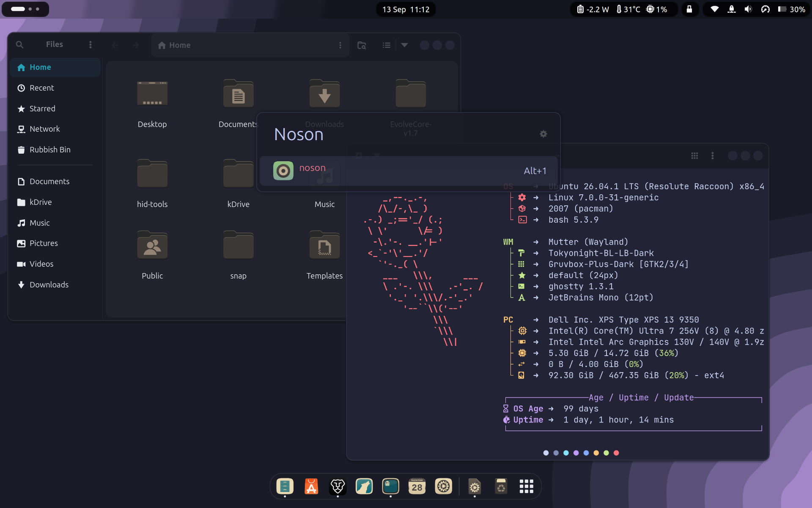Launch the Brave browser from dock
Screen dimensions: 812x508
(337, 487)
